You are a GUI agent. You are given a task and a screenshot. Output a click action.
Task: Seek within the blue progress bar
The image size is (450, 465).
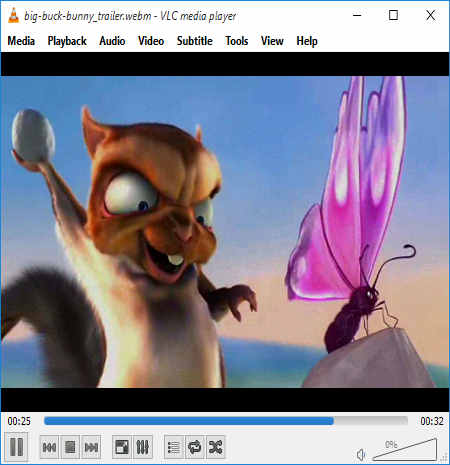pyautogui.click(x=226, y=421)
